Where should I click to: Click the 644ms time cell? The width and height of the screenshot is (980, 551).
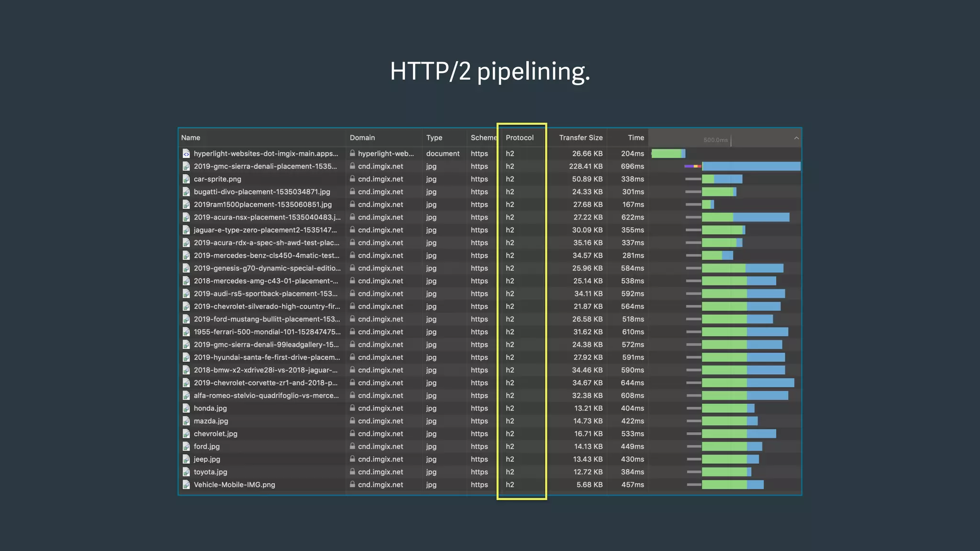coord(633,383)
